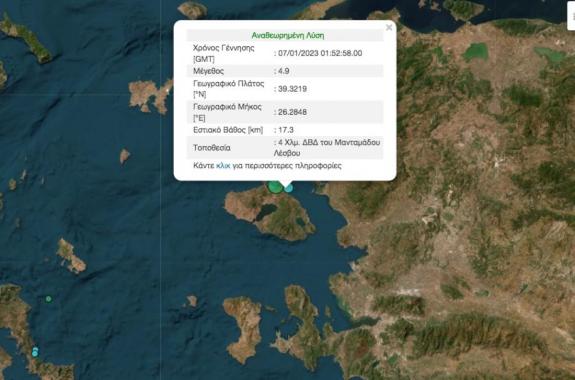
Task: Click the Τοποθεσία row label
Action: click(x=212, y=148)
